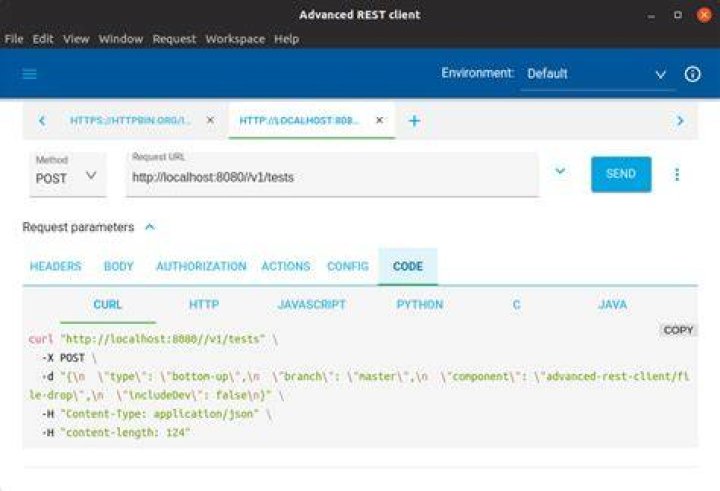Show the CURL code snippet

(107, 305)
